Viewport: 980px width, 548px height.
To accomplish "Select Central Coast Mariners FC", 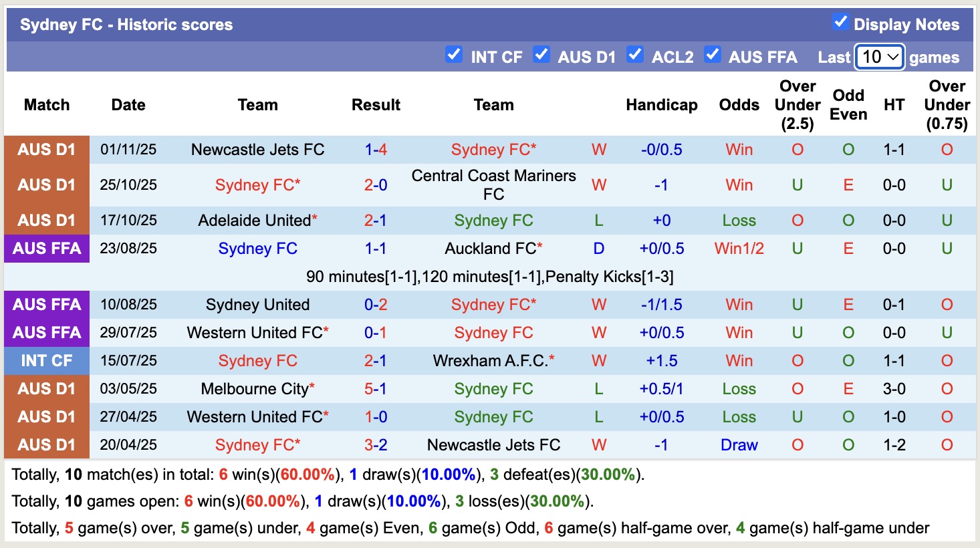I will coord(493,184).
